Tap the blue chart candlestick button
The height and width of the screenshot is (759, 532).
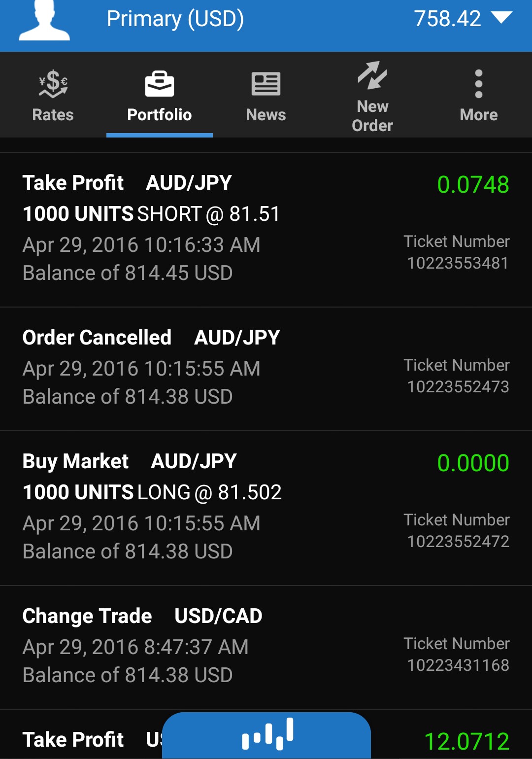[266, 734]
